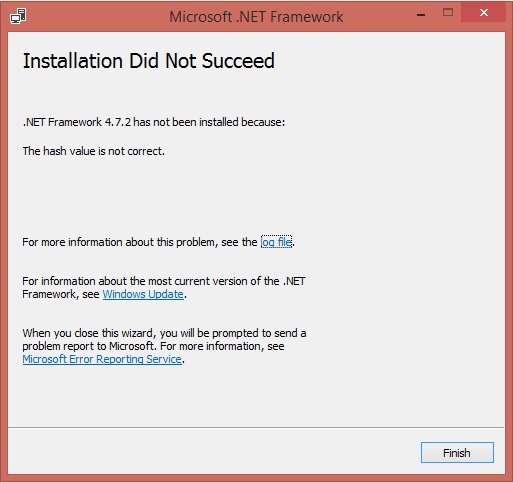Viewport: 513px width, 482px height.
Task: Click the greyed-out maximize button
Action: [x=448, y=13]
